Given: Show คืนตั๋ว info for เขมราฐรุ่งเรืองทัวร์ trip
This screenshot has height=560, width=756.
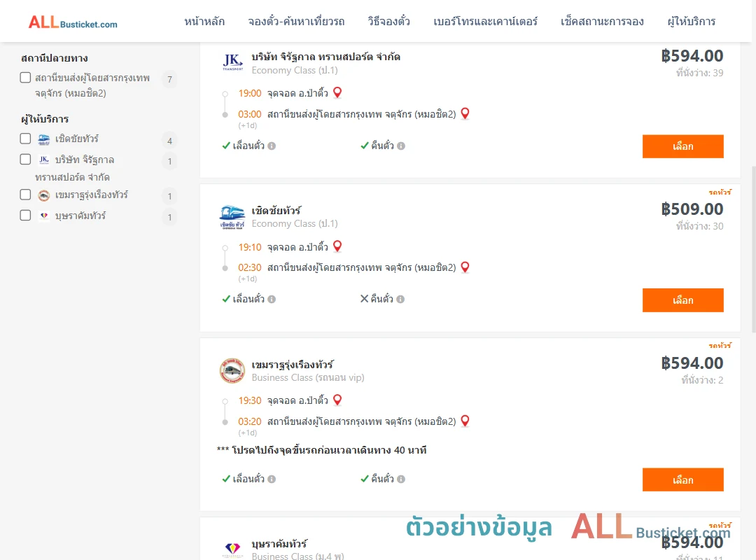Looking at the screenshot, I should click(x=401, y=479).
